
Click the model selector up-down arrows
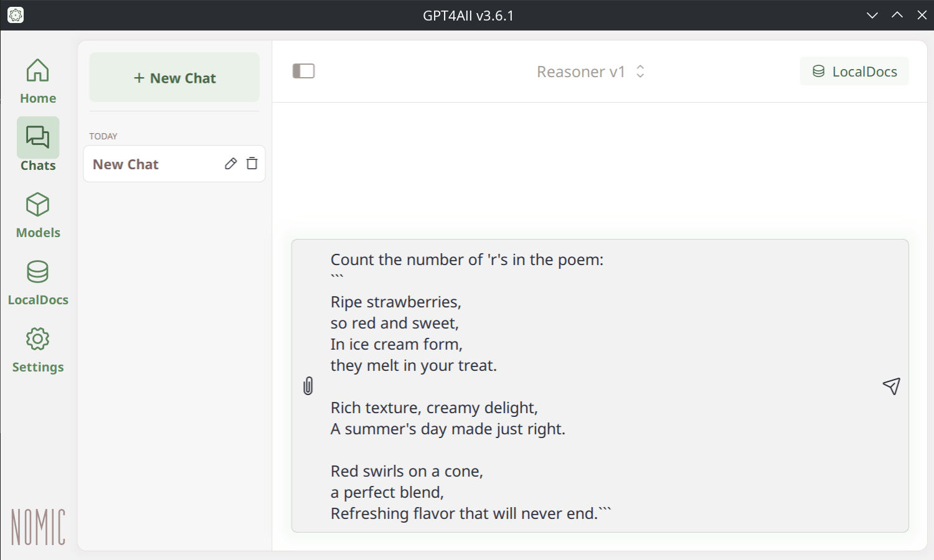[x=640, y=72]
